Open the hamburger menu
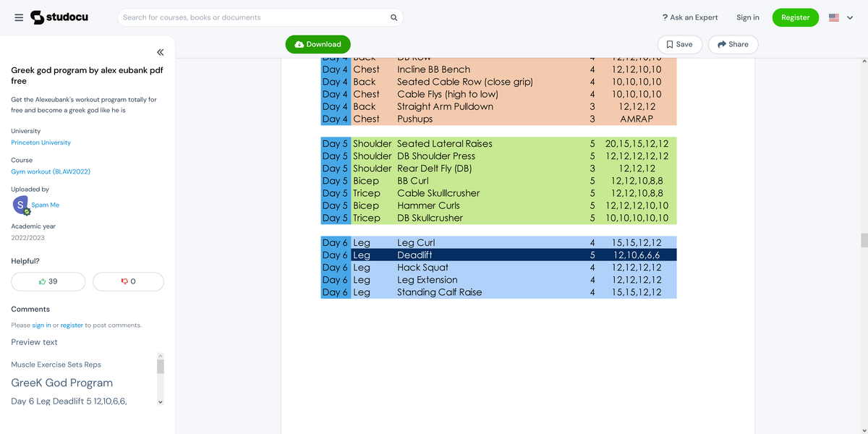The height and width of the screenshot is (434, 868). 19,17
